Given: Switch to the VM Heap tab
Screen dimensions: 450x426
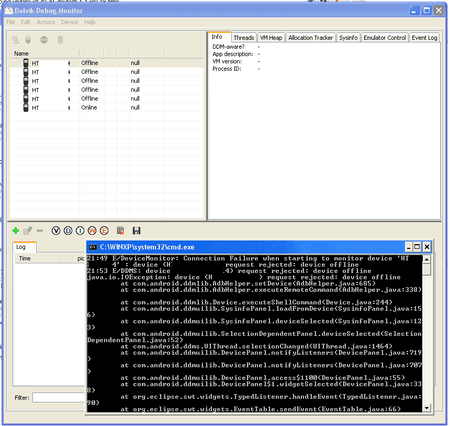Looking at the screenshot, I should [x=271, y=38].
